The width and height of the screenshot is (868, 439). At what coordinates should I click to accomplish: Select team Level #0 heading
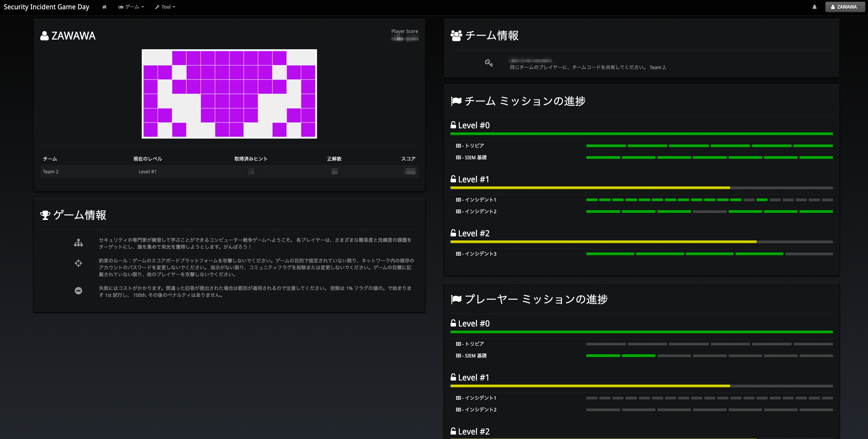tap(474, 125)
